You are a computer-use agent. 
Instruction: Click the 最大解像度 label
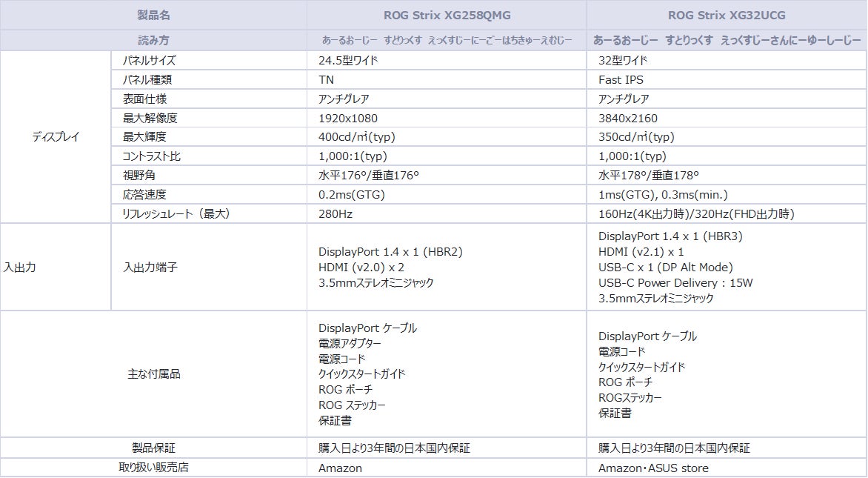tap(150, 118)
